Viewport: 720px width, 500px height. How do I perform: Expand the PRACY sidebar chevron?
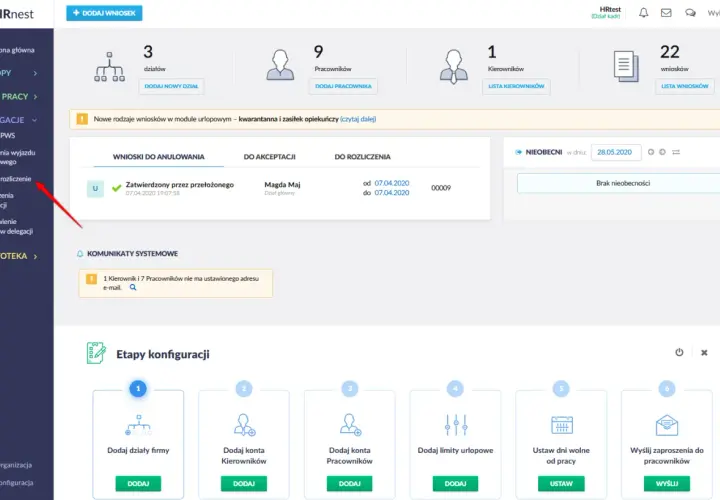pos(35,97)
